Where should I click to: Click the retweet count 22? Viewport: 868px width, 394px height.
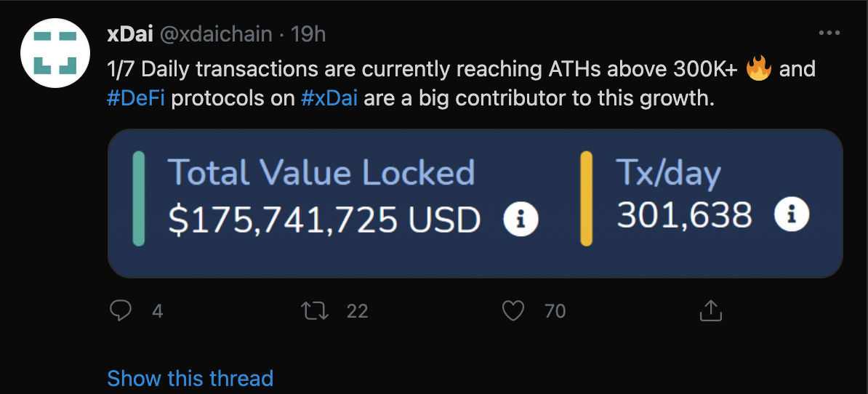[x=357, y=312]
